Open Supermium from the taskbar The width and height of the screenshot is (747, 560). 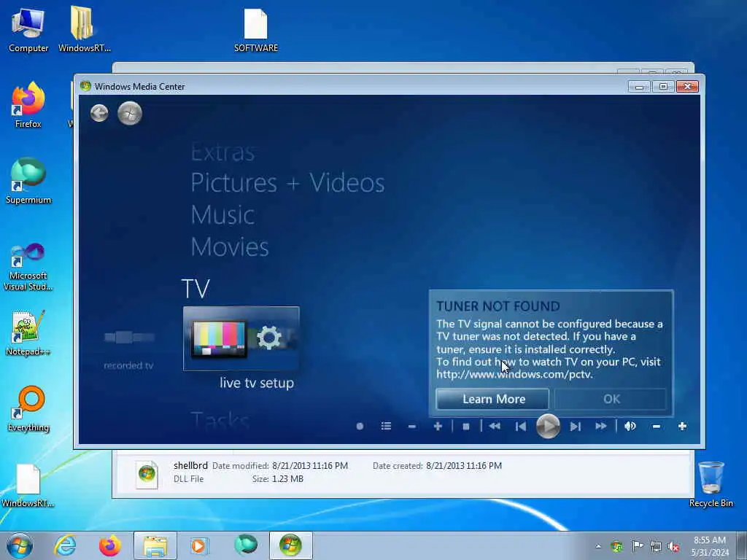pos(246,545)
